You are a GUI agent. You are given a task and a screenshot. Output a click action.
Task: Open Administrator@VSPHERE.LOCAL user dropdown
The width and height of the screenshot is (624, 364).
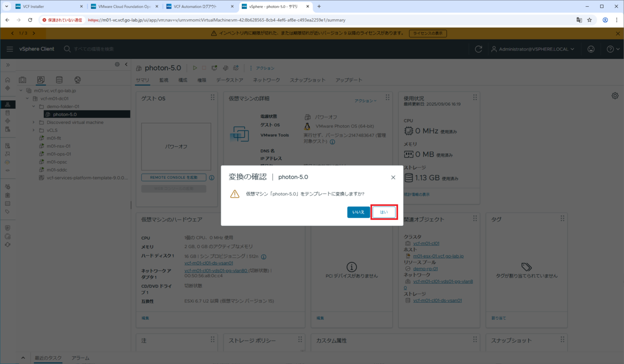tap(533, 49)
